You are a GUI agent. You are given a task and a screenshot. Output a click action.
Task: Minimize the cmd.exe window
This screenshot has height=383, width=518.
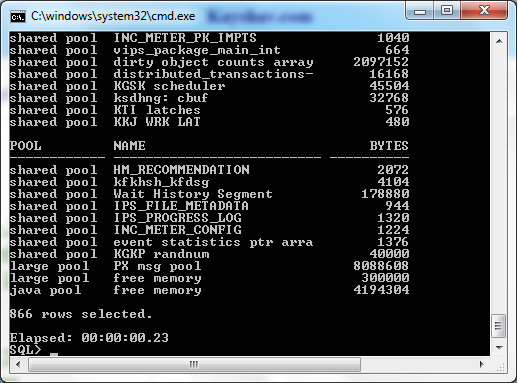point(420,11)
